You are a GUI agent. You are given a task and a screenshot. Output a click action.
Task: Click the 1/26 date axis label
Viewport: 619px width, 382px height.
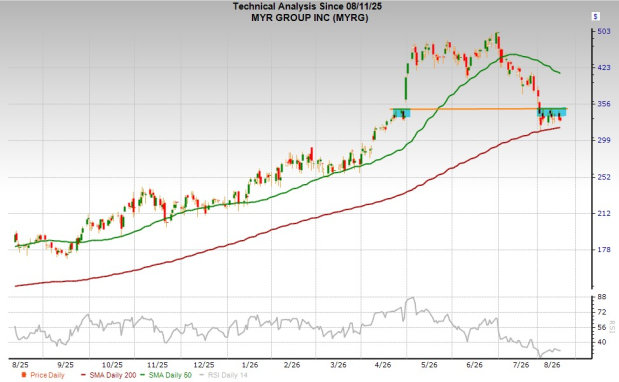click(250, 365)
